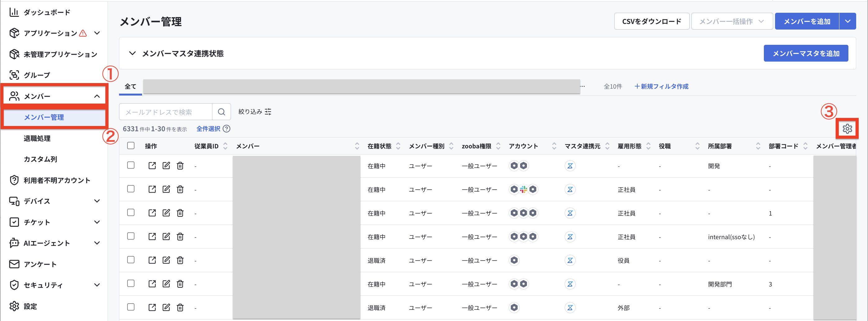Sort by zooba権限 column

tap(498, 146)
